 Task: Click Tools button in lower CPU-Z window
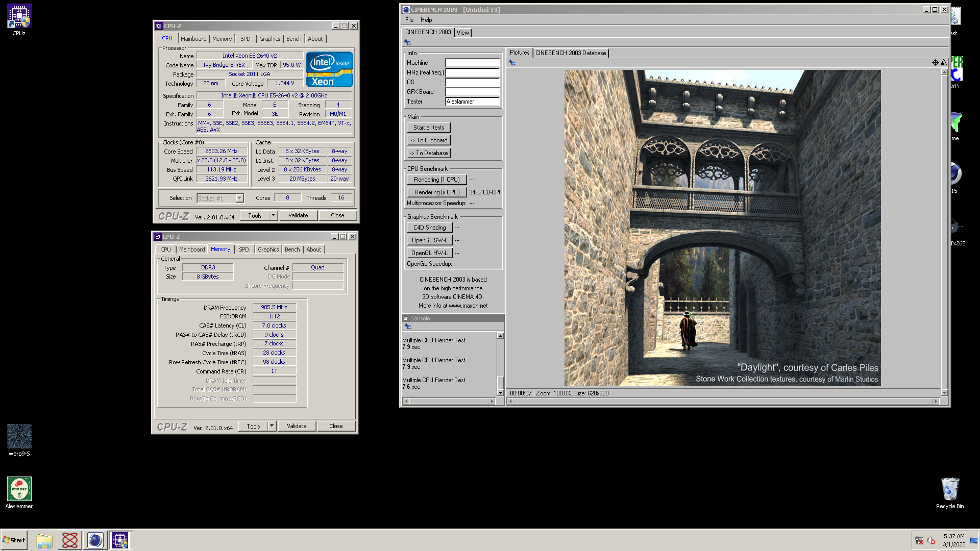[x=253, y=426]
